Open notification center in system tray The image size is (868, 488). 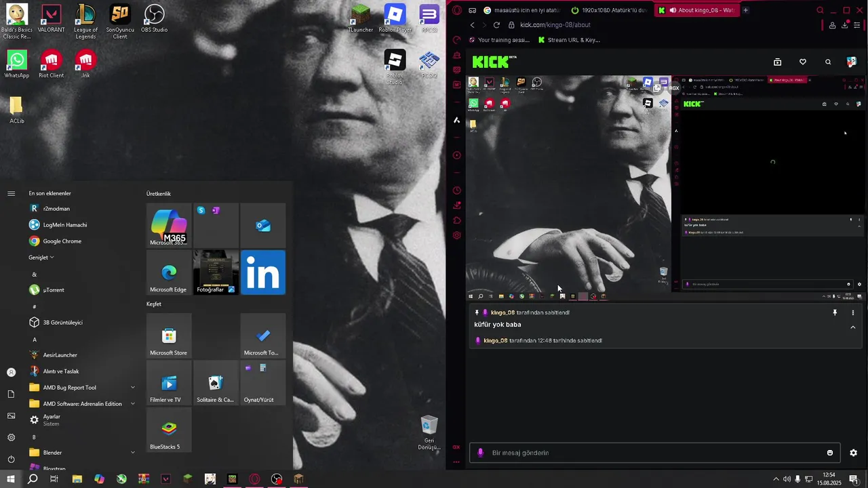(x=854, y=479)
